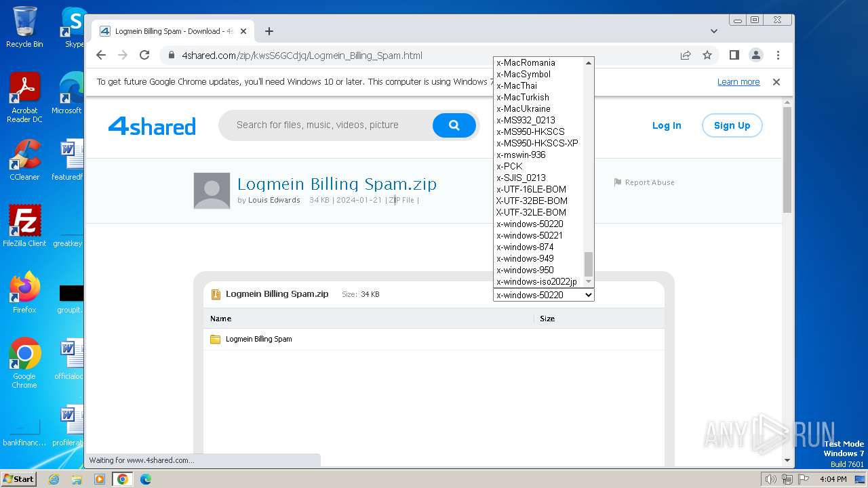Open CCleaner desktop icon
The height and width of the screenshot is (488, 868).
click(x=24, y=160)
